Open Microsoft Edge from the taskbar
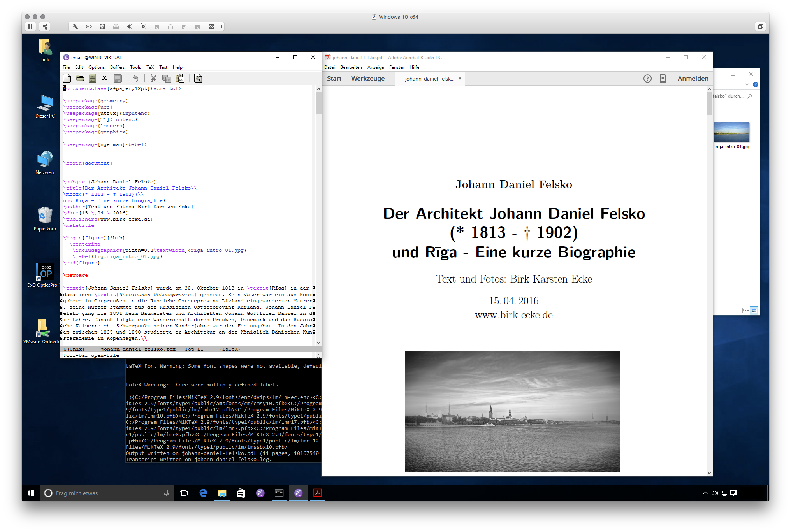 pyautogui.click(x=203, y=493)
